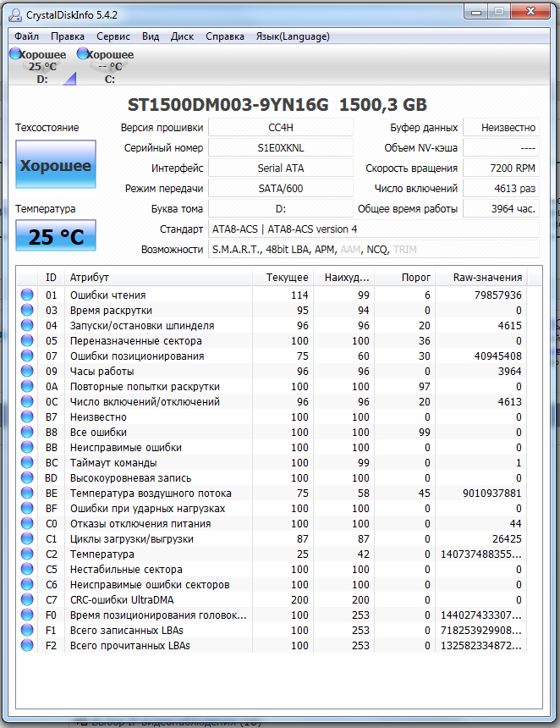Screen dimensions: 560x728
Task: Click the 25 °C temperature button
Action: (x=56, y=236)
